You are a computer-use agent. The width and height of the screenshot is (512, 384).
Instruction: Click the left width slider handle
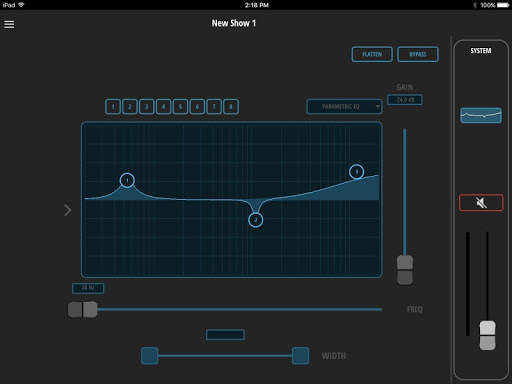pos(150,356)
